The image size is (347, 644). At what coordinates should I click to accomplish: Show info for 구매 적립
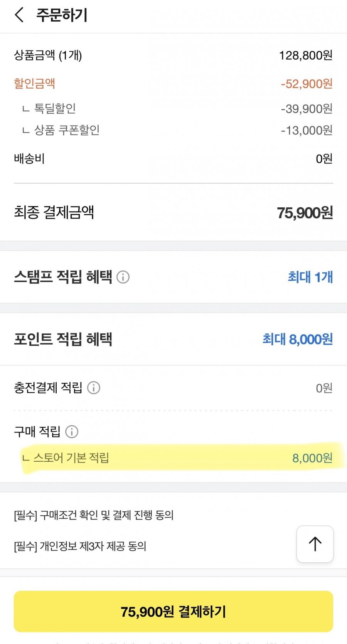point(72,432)
